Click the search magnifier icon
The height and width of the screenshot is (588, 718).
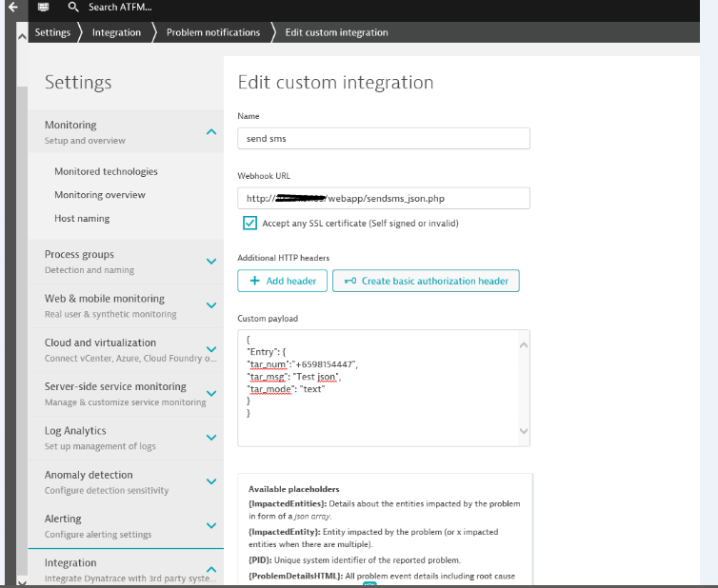[x=73, y=7]
